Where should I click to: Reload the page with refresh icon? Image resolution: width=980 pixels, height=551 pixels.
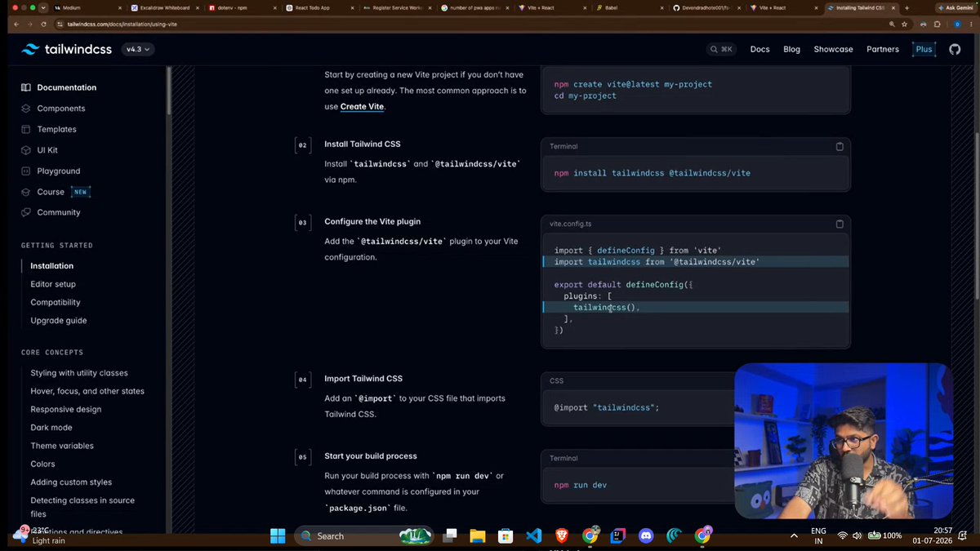click(45, 24)
